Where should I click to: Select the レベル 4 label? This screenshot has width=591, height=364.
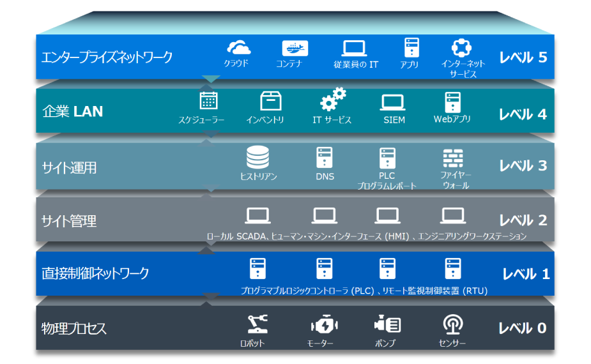click(523, 114)
